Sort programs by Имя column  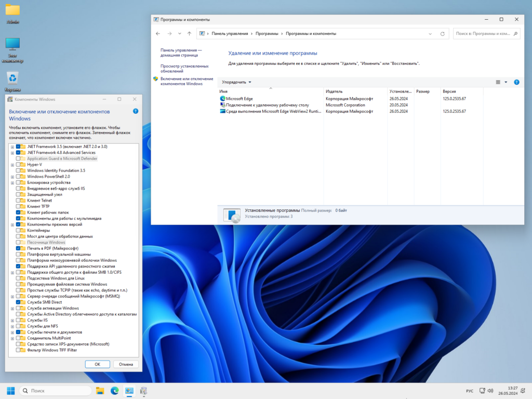pyautogui.click(x=271, y=91)
